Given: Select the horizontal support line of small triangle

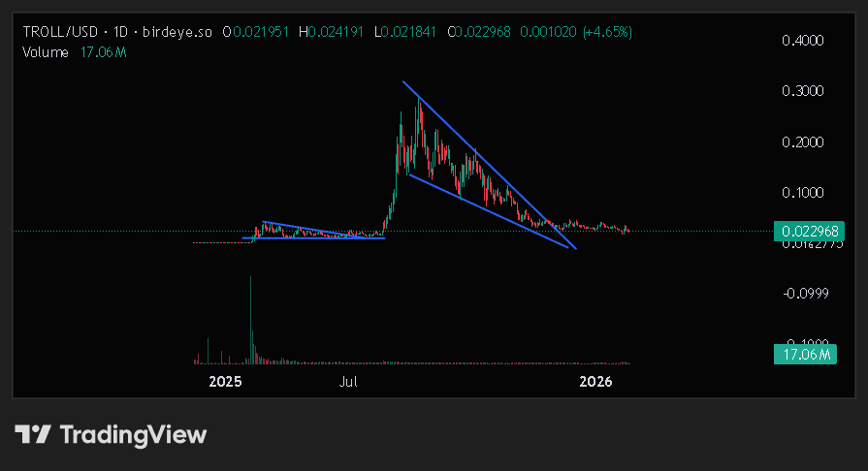Looking at the screenshot, I should pos(313,238).
